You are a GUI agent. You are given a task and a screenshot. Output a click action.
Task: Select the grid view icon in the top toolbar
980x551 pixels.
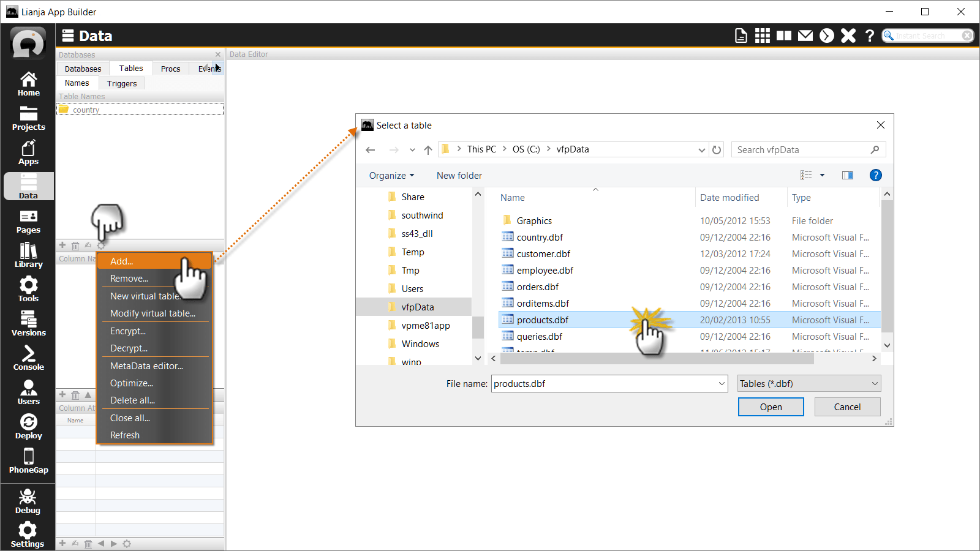coord(763,36)
